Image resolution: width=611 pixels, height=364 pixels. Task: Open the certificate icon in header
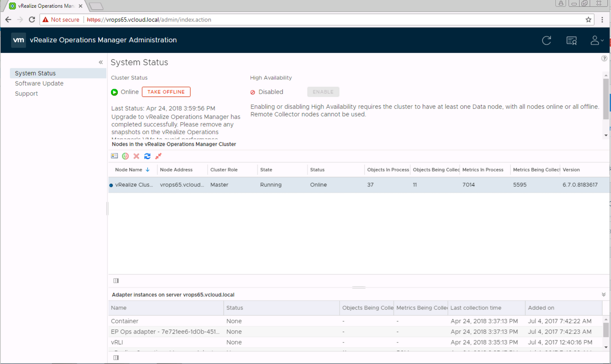click(x=571, y=40)
